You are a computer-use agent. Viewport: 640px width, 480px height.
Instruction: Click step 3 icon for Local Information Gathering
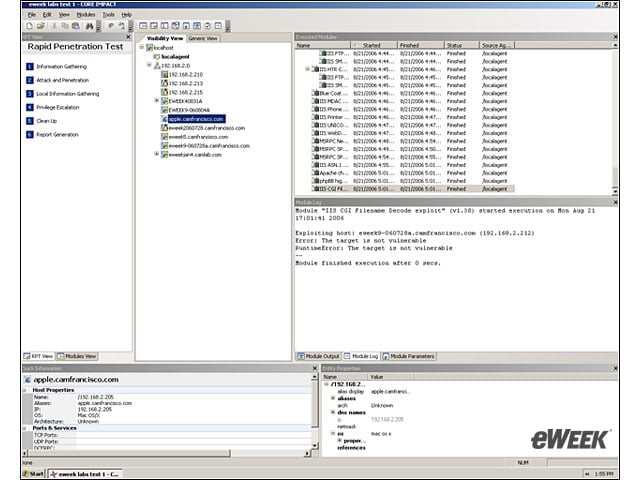click(x=30, y=93)
